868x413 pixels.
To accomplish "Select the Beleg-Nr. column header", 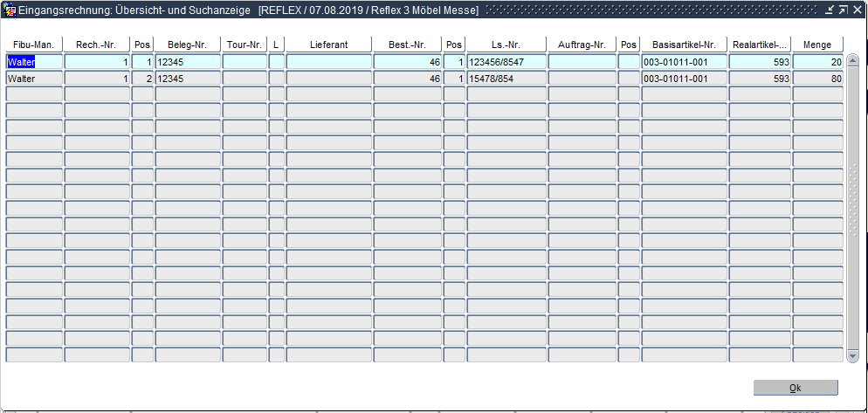I will (x=188, y=45).
